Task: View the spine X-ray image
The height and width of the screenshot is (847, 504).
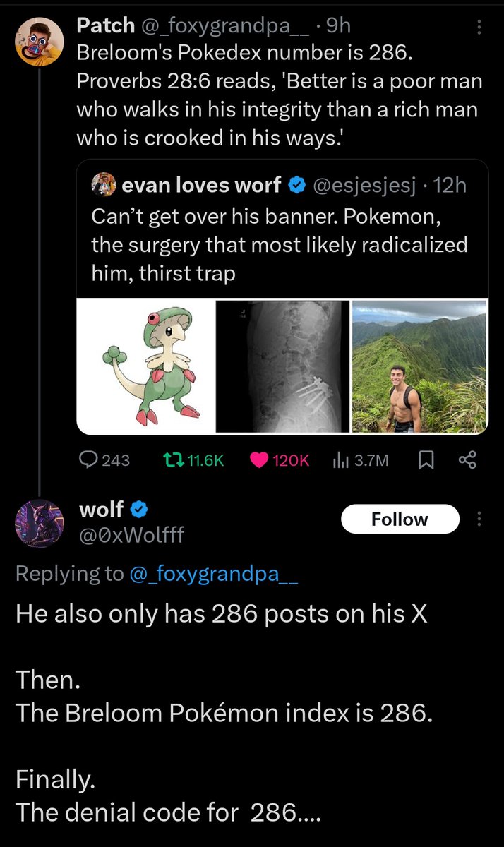Action: coord(282,366)
